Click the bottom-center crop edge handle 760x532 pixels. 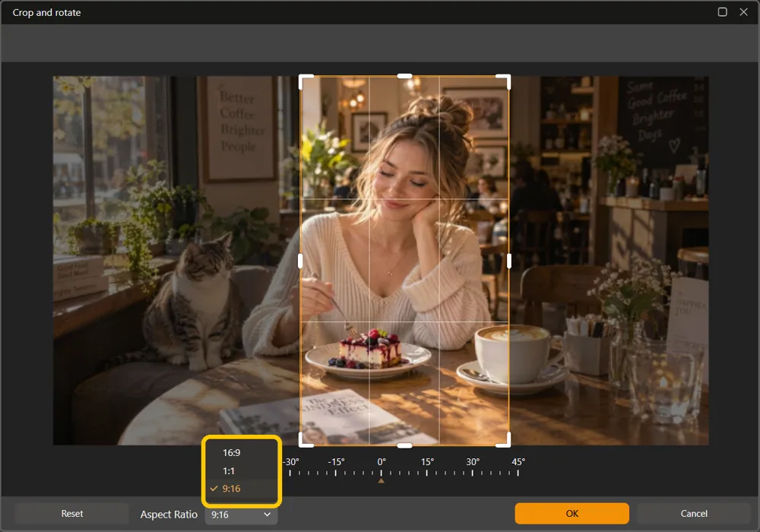tap(405, 445)
